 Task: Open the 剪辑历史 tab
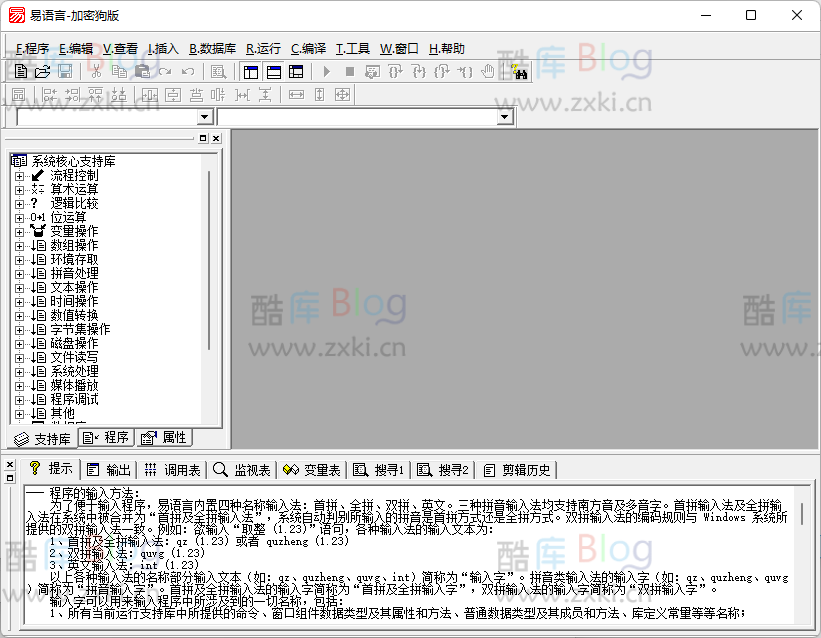click(x=517, y=469)
